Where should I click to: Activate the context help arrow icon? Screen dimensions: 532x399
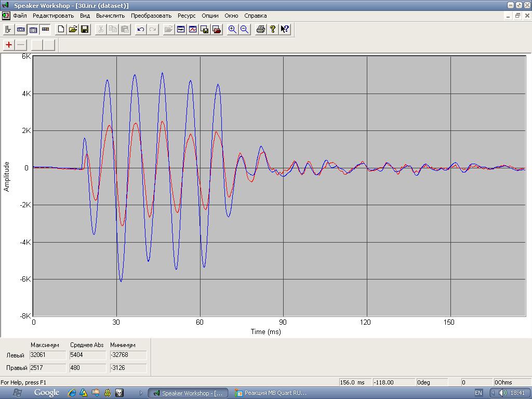pos(285,30)
